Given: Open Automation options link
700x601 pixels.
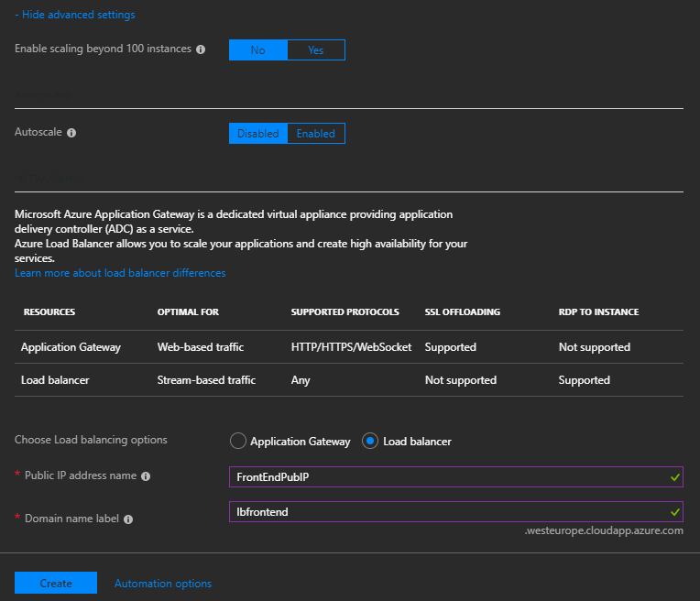Looking at the screenshot, I should point(163,584).
